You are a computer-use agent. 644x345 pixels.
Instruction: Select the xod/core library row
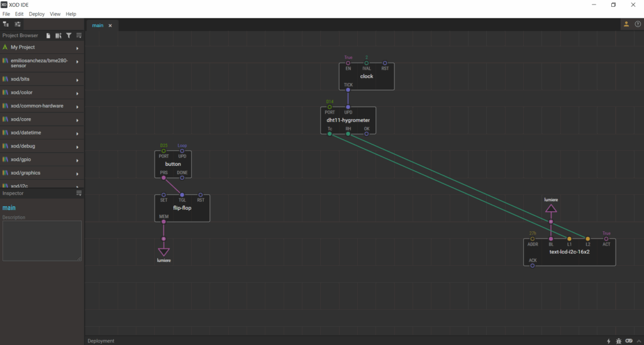(42, 119)
